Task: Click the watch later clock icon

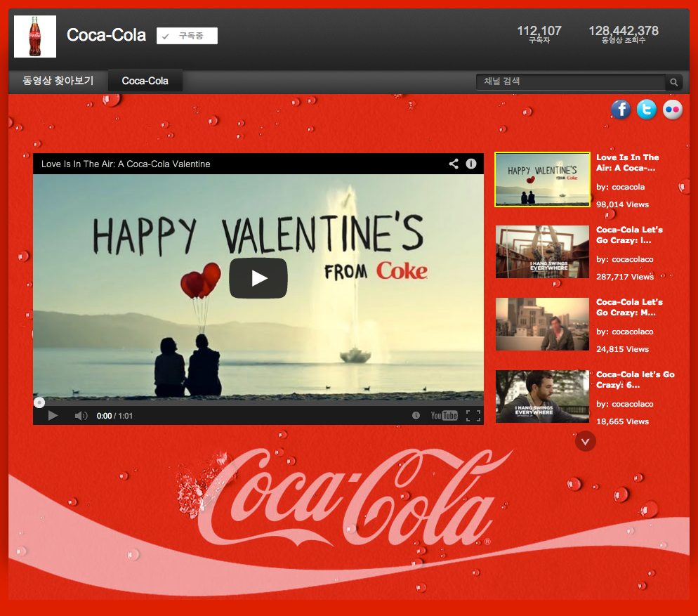Action: coord(416,416)
